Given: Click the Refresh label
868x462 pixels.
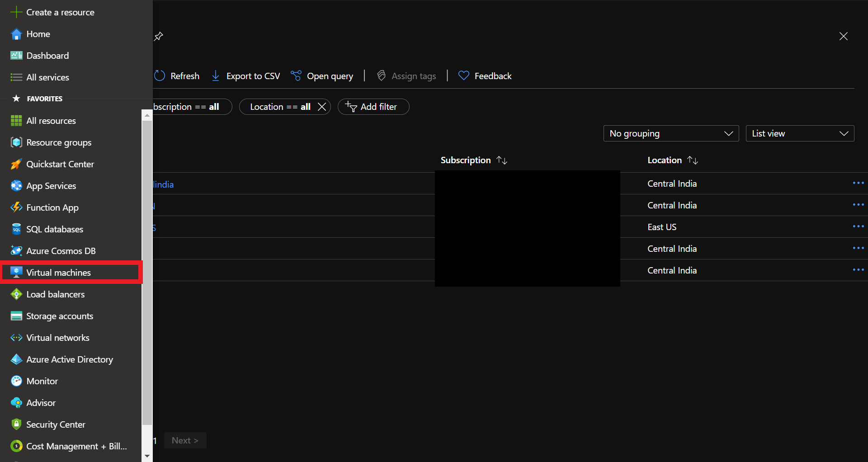Looking at the screenshot, I should point(185,76).
